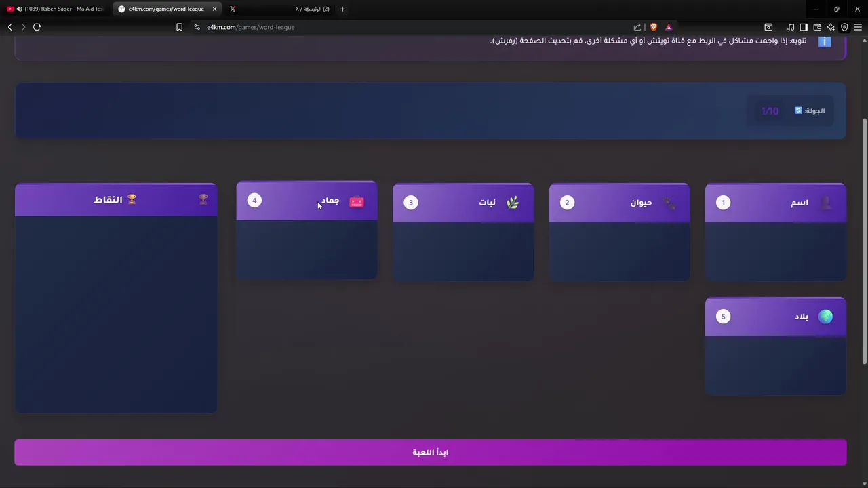Open the Brave Rewards triangle icon
This screenshot has height=488, width=868.
(669, 27)
